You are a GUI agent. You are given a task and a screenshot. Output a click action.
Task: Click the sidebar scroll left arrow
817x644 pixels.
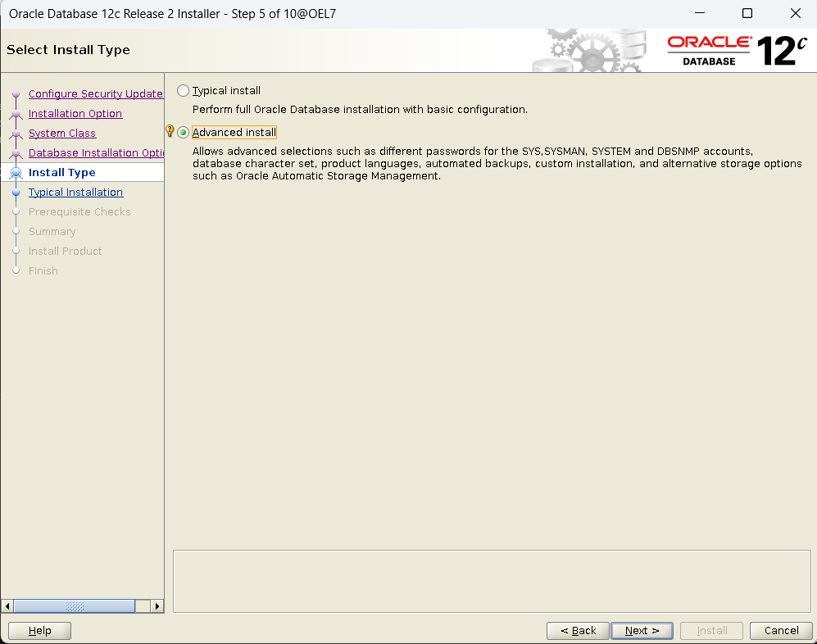pos(7,606)
